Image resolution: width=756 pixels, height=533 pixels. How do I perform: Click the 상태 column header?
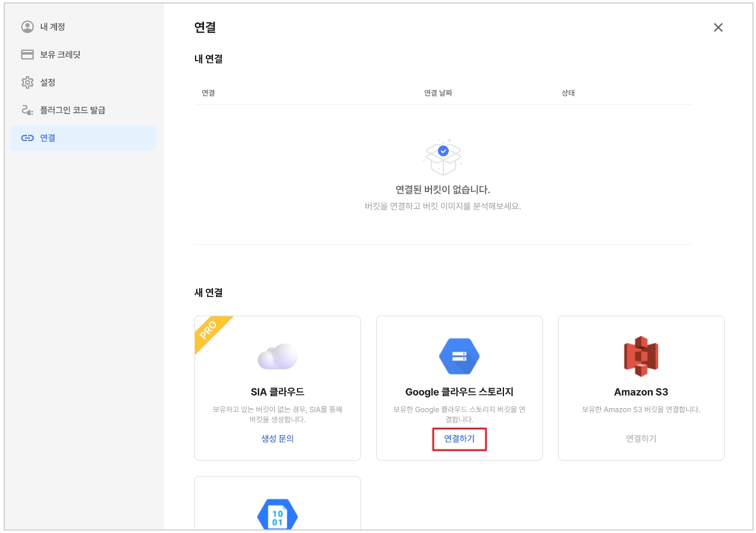pos(568,93)
